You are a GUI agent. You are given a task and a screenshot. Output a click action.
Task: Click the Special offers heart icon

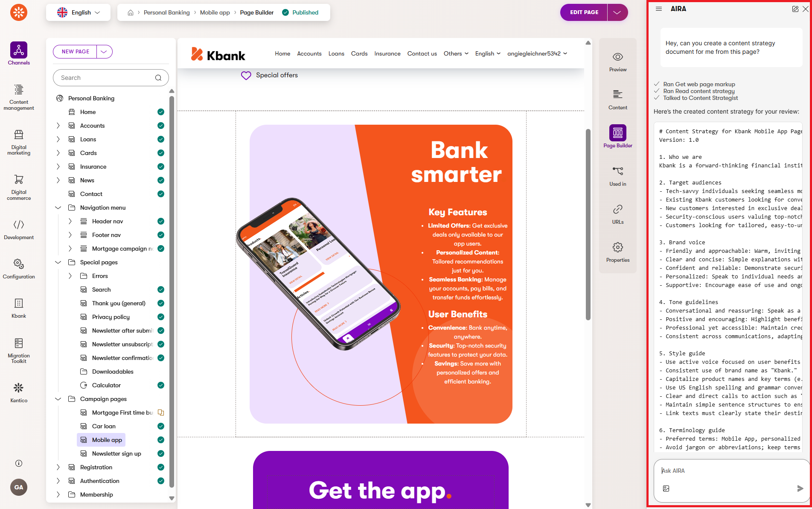[x=246, y=76]
